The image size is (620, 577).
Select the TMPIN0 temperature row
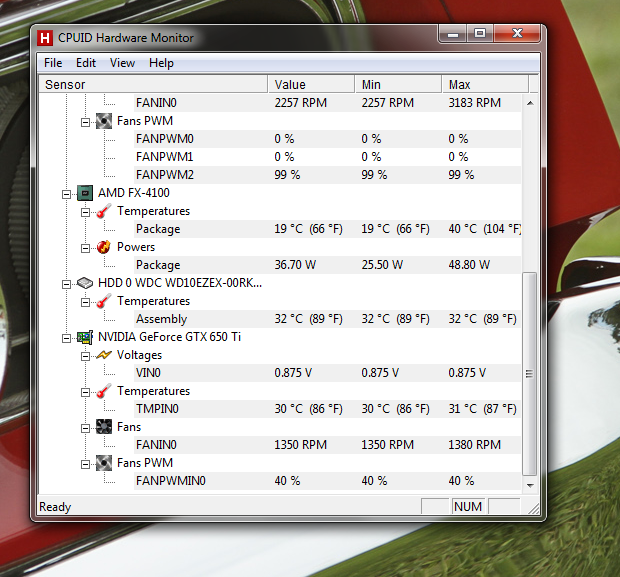(x=156, y=409)
